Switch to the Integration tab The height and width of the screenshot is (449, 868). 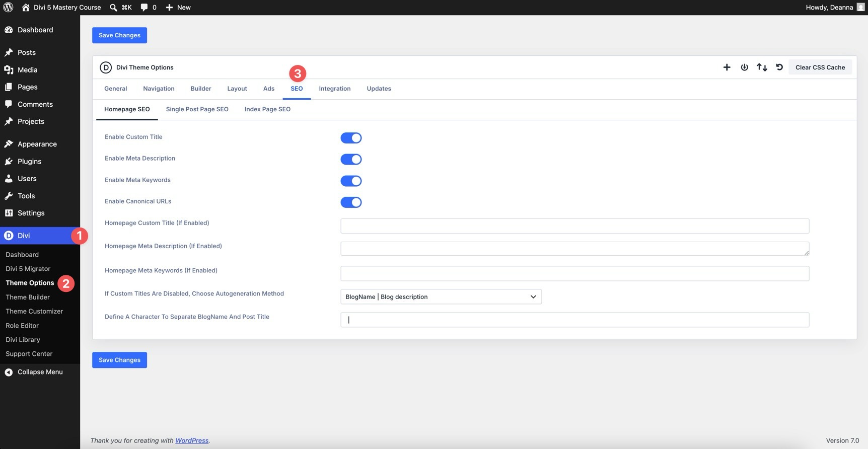pyautogui.click(x=335, y=89)
